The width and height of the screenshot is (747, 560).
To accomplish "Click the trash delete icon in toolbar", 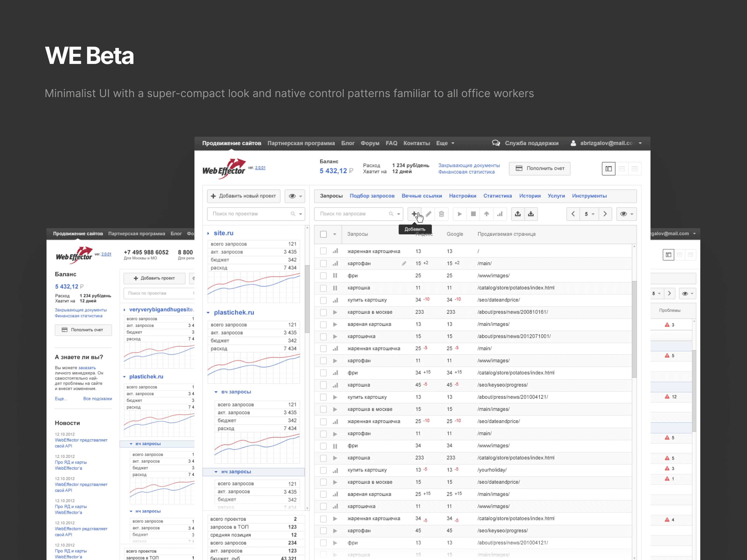I will pyautogui.click(x=441, y=214).
